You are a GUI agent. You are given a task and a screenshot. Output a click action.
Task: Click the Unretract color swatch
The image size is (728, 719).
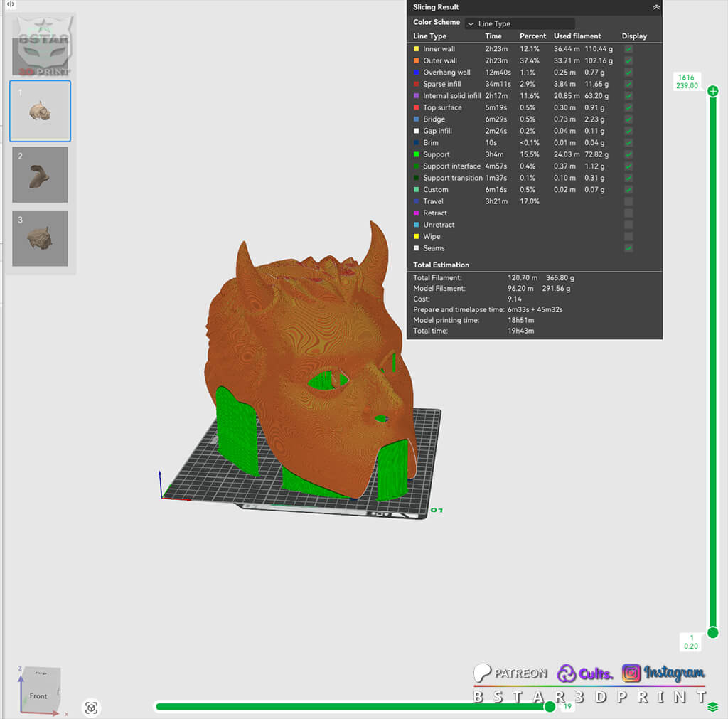(417, 225)
